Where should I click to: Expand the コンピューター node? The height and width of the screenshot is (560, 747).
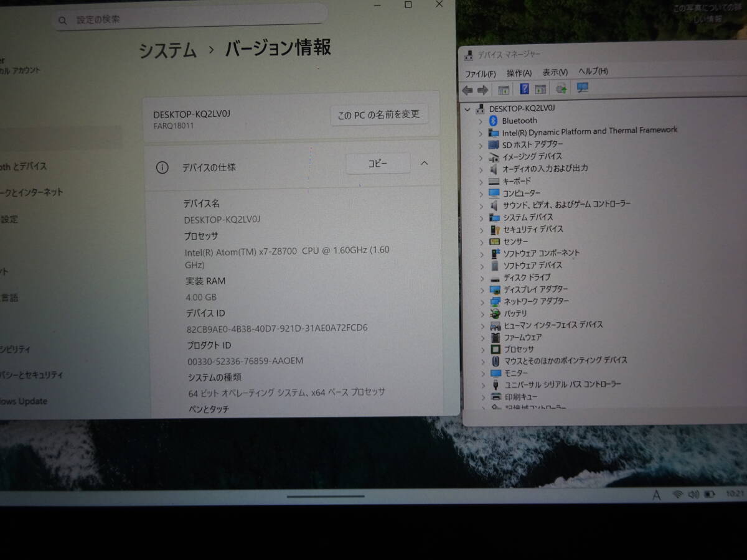pyautogui.click(x=481, y=194)
